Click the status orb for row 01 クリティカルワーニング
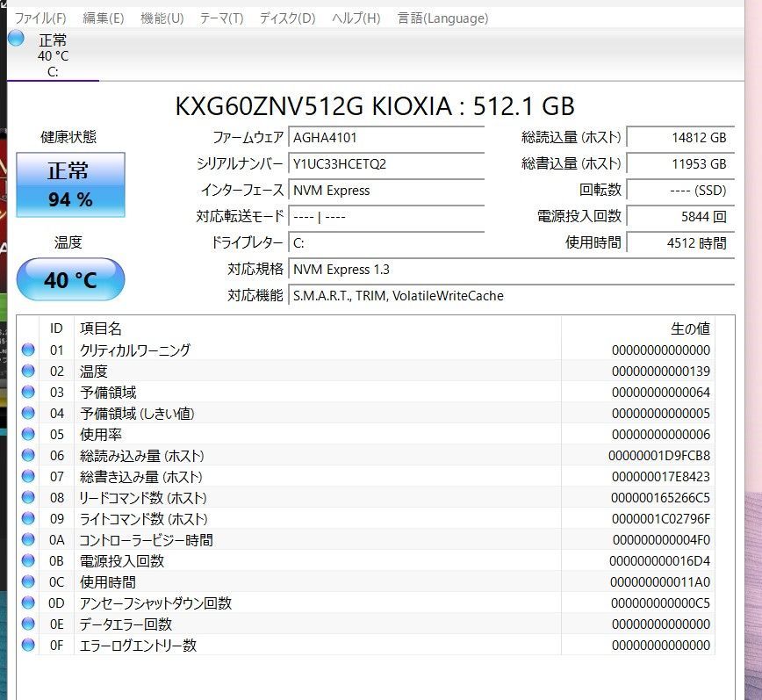This screenshot has width=762, height=700. click(28, 350)
